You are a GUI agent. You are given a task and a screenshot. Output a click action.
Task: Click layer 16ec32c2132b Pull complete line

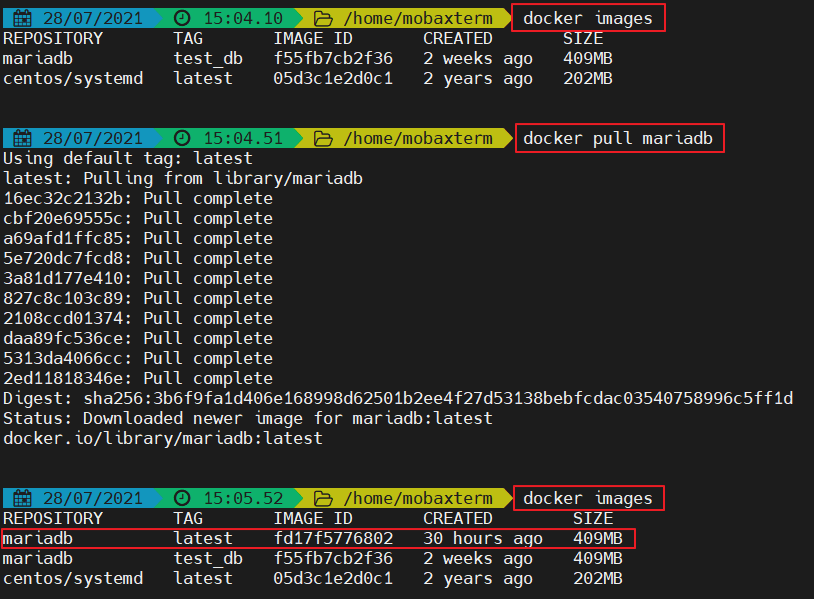coord(138,198)
